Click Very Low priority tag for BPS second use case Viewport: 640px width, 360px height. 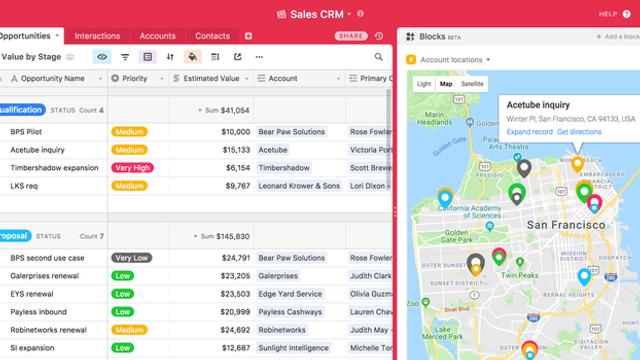[x=131, y=258]
